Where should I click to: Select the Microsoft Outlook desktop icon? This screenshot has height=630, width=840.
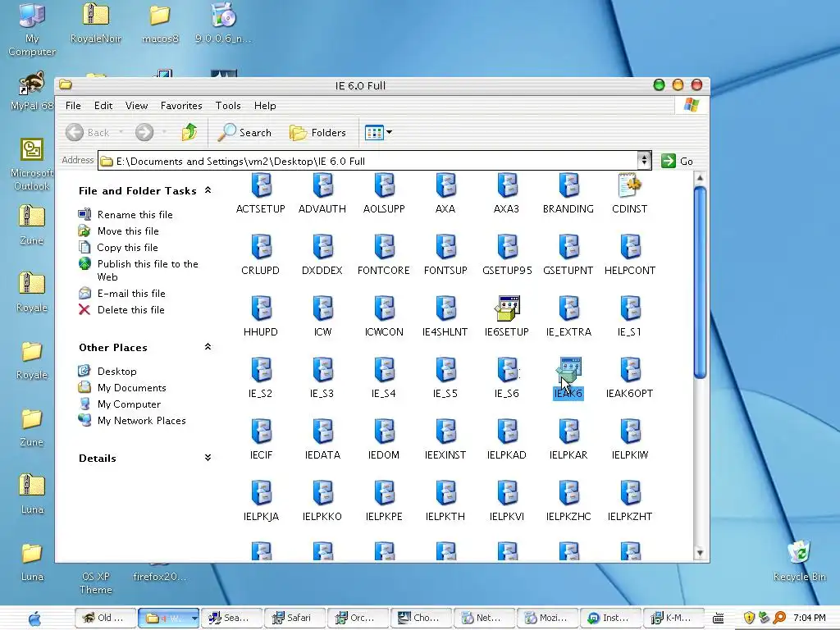[x=32, y=164]
